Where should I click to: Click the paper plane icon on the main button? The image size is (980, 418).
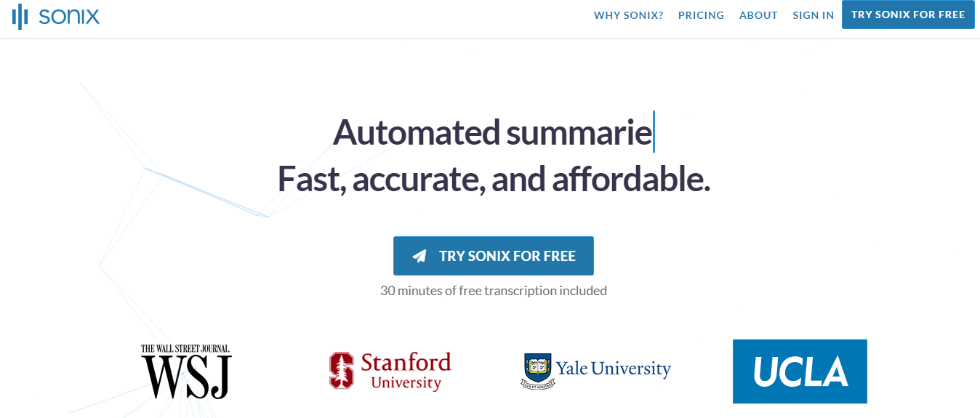(419, 256)
